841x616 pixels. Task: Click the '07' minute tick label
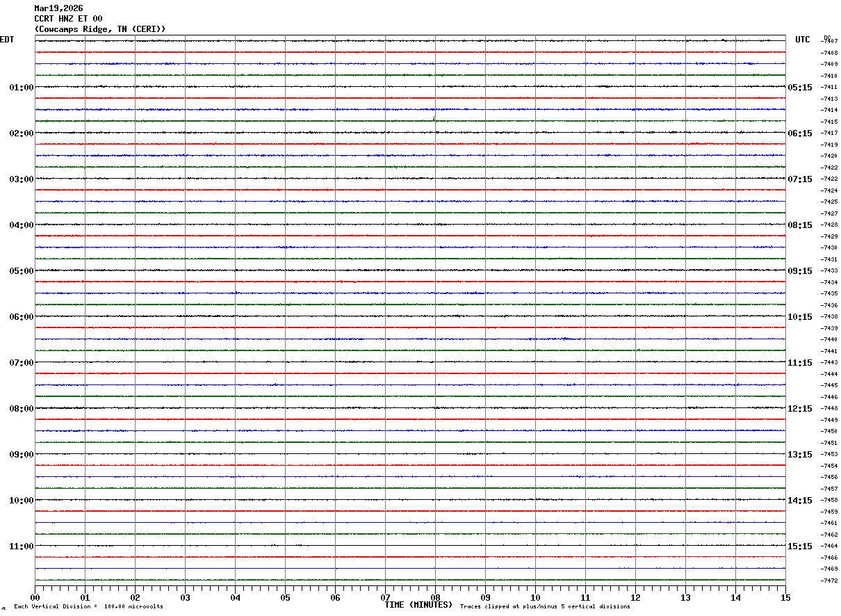click(385, 598)
